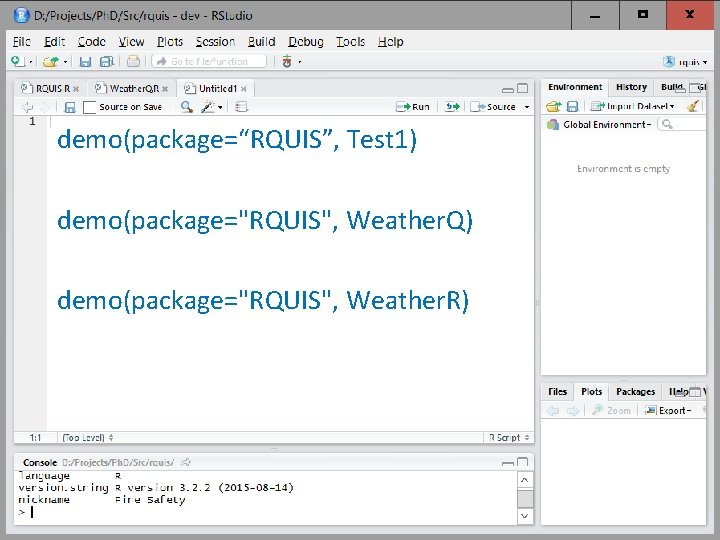Open the New File dropdown arrow
Viewport: 720px width, 540px height.
30,62
